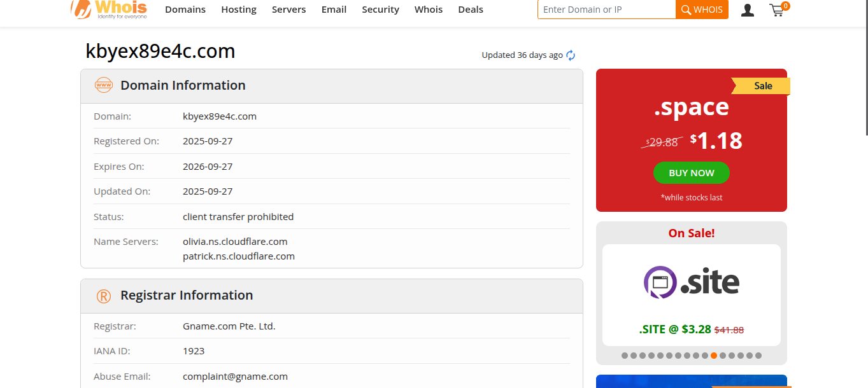The width and height of the screenshot is (868, 388).
Task: Click the green BUY NOW button
Action: click(x=692, y=173)
